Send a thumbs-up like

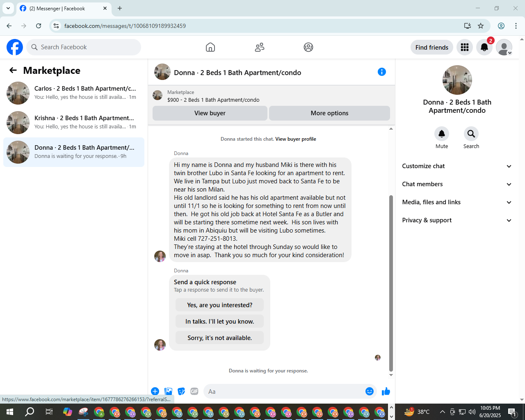coord(386,391)
